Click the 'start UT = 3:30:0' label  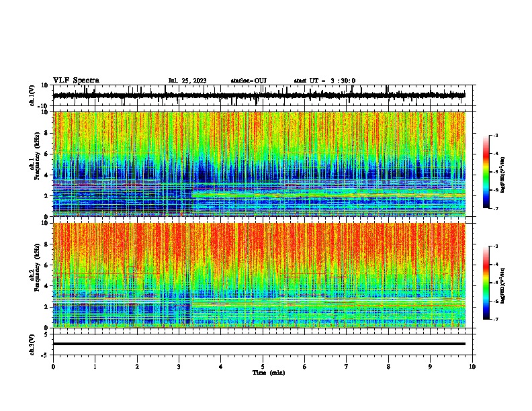click(324, 81)
